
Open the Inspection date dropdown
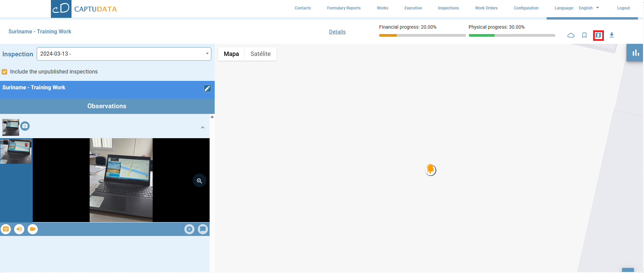click(x=124, y=54)
